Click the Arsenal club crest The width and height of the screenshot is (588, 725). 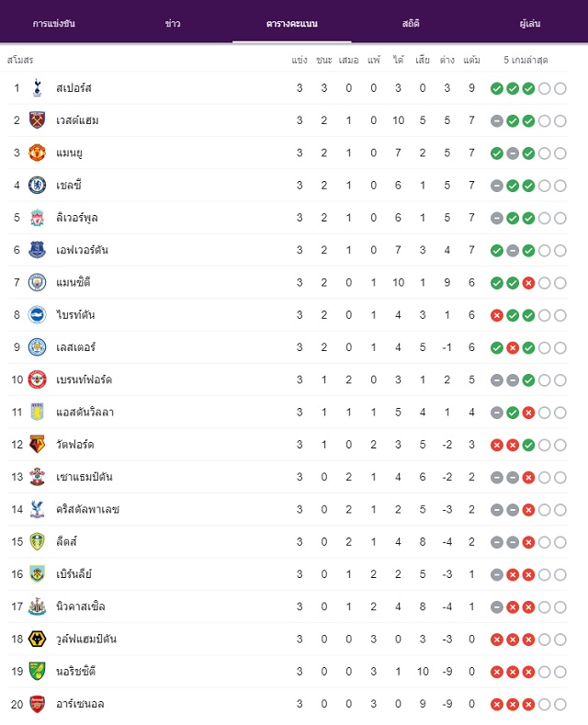pyautogui.click(x=37, y=704)
